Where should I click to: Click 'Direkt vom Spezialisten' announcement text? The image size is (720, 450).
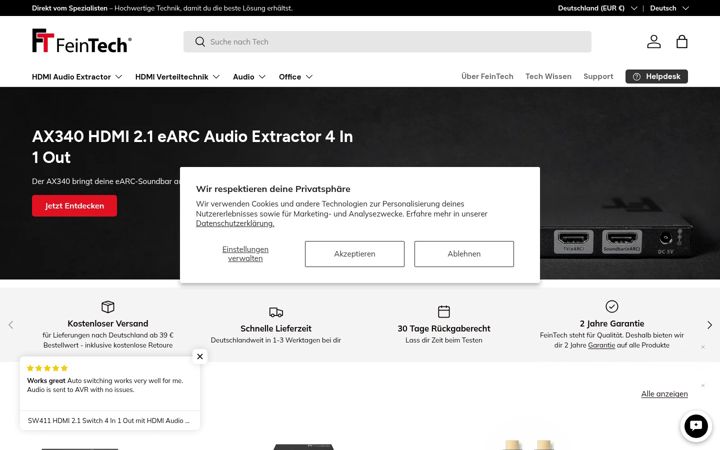(x=69, y=8)
